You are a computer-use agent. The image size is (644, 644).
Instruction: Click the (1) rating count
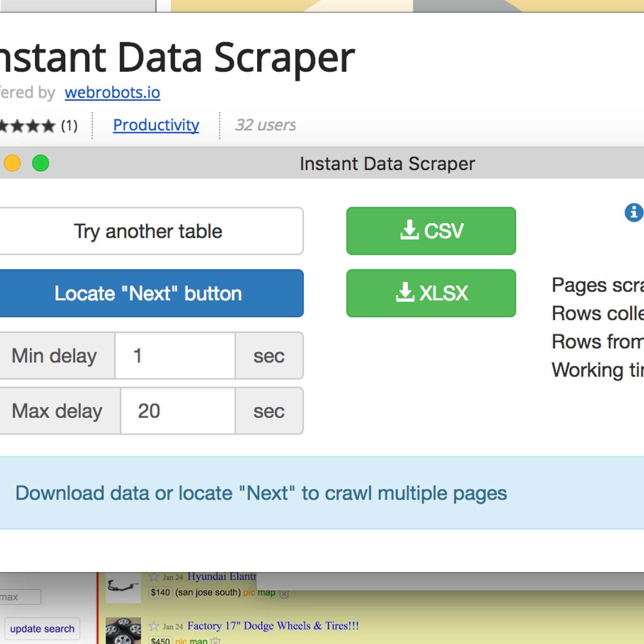[69, 126]
